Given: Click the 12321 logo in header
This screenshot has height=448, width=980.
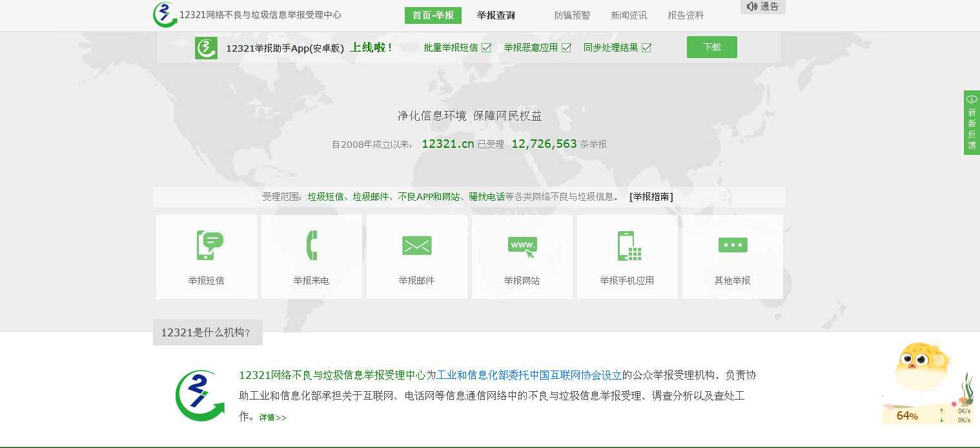Looking at the screenshot, I should click(165, 15).
